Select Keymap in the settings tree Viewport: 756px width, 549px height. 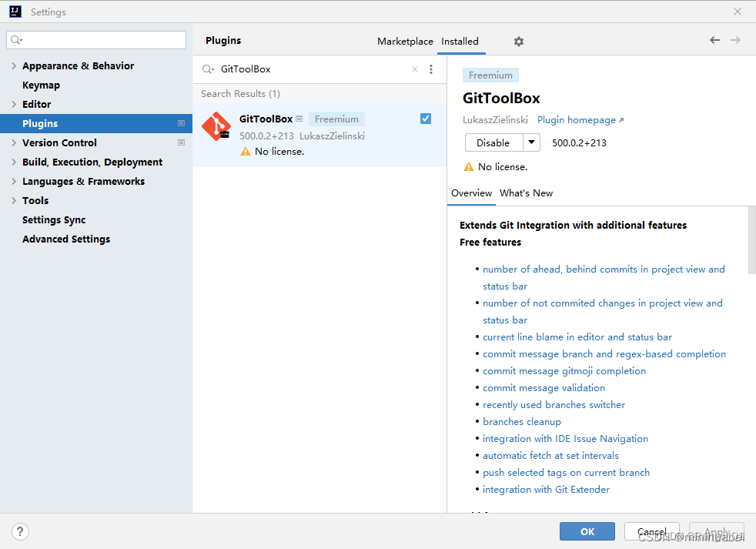pyautogui.click(x=41, y=85)
